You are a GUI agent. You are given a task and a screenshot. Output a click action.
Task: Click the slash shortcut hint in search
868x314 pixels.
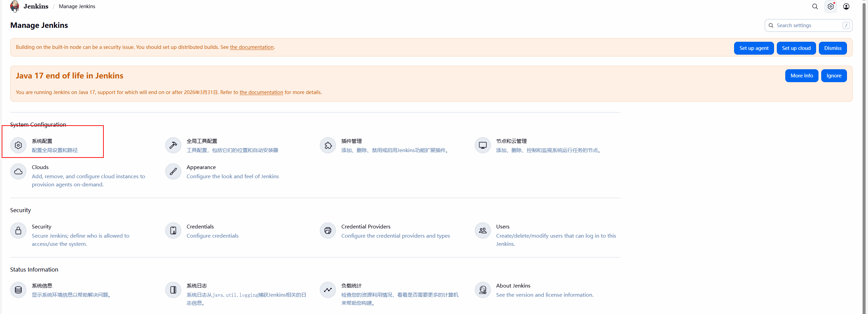click(x=846, y=25)
